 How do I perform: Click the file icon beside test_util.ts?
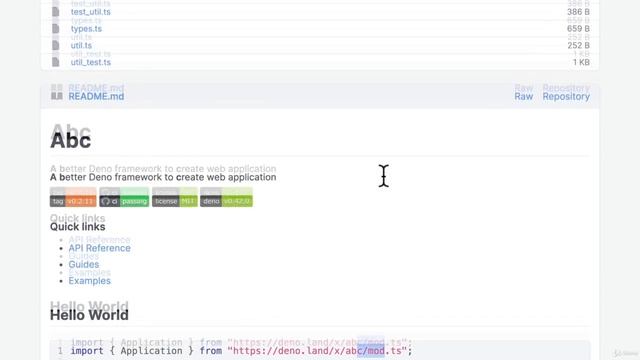[56, 12]
